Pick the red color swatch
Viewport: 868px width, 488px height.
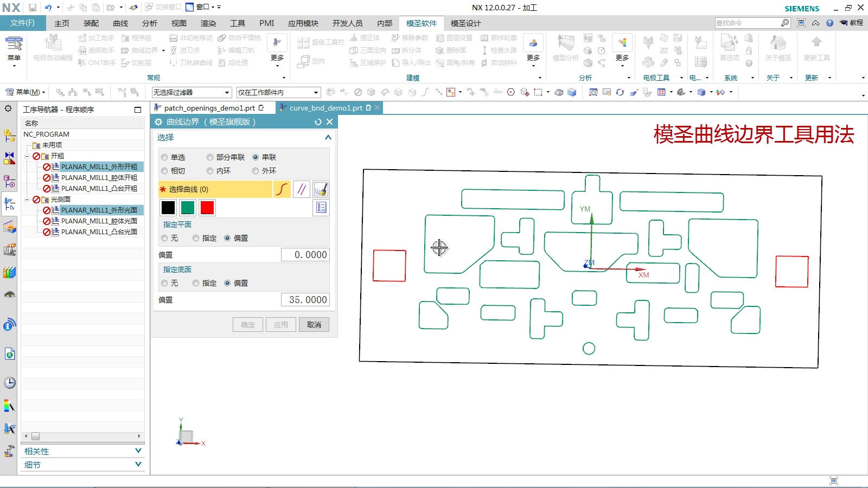207,208
